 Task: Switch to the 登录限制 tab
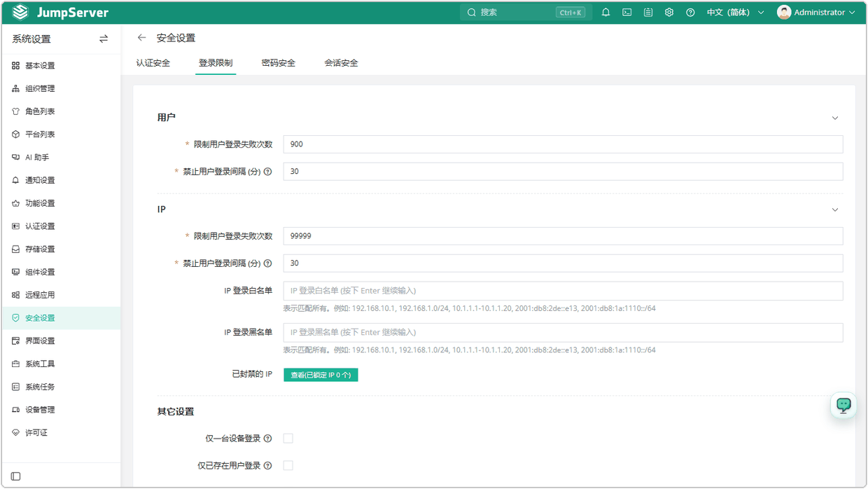(216, 63)
